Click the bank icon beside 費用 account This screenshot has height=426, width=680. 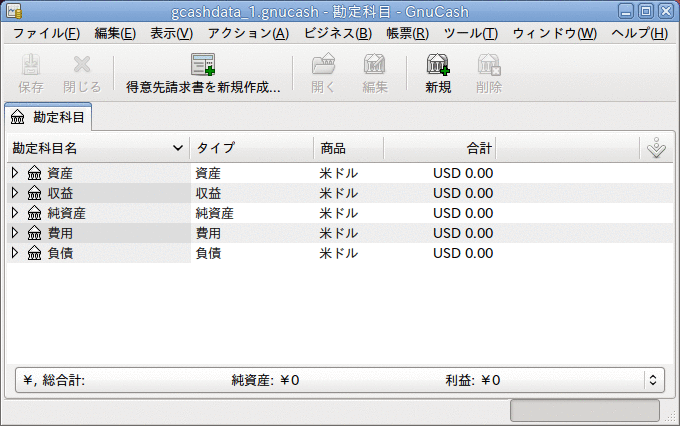34,233
